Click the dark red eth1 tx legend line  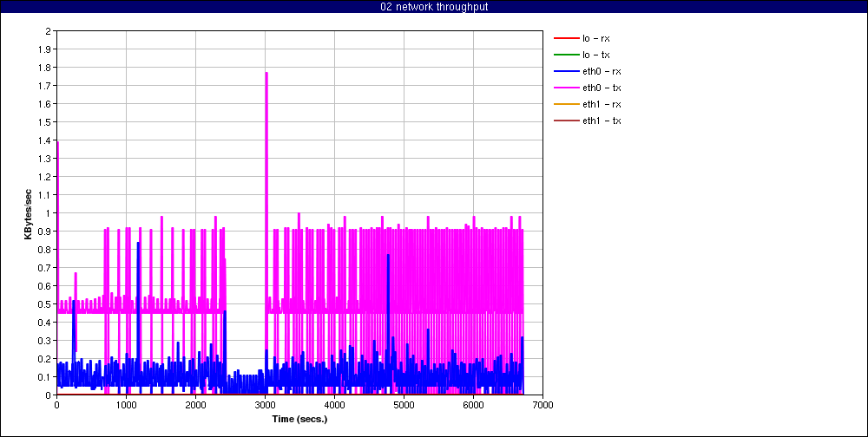tap(566, 121)
